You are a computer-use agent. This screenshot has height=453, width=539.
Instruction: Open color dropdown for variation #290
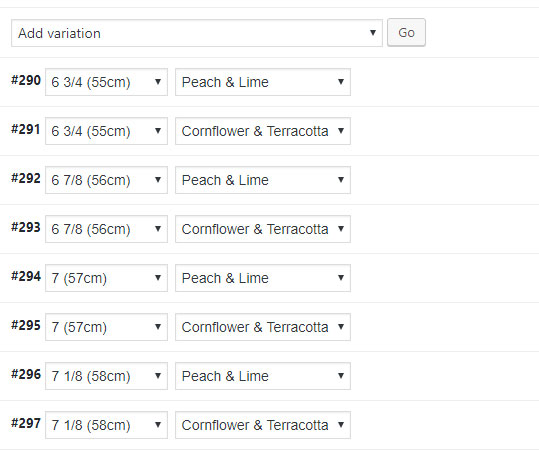pyautogui.click(x=263, y=82)
